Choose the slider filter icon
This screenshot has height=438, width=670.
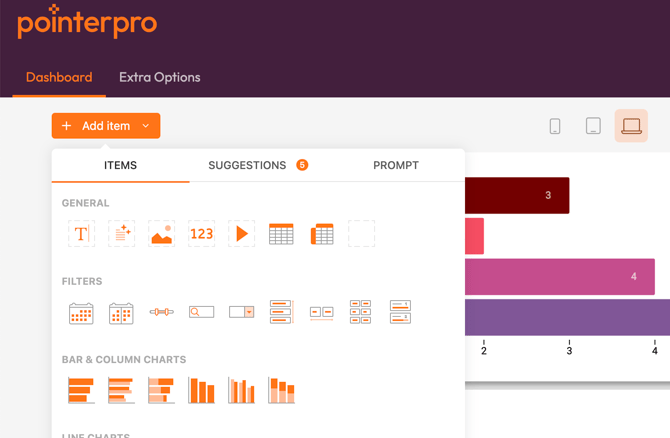click(161, 312)
